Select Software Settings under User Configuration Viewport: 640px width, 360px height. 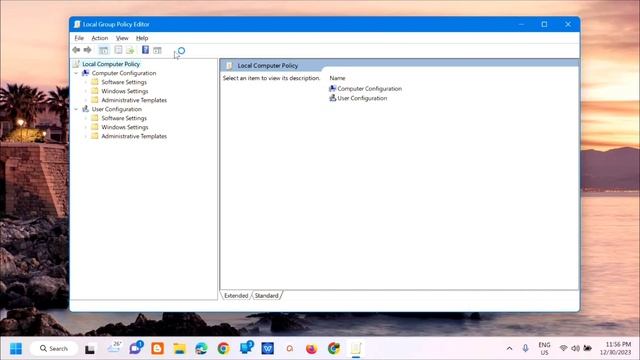[124, 118]
